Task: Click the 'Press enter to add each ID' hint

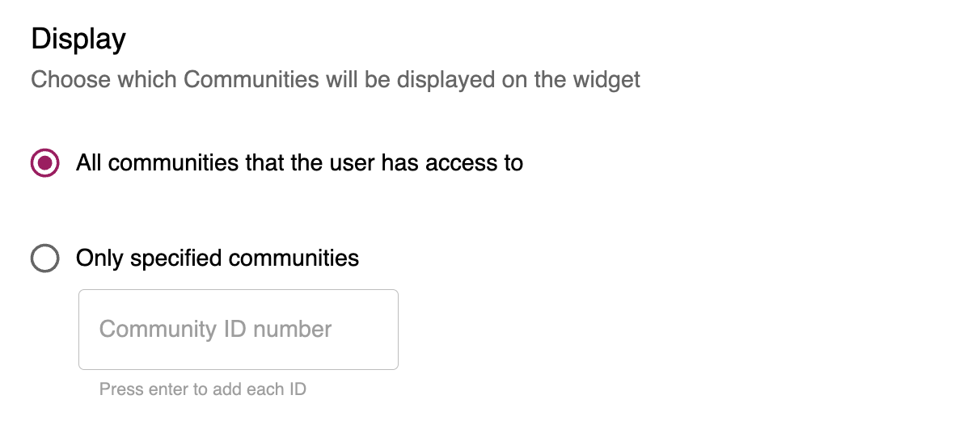Action: tap(202, 389)
